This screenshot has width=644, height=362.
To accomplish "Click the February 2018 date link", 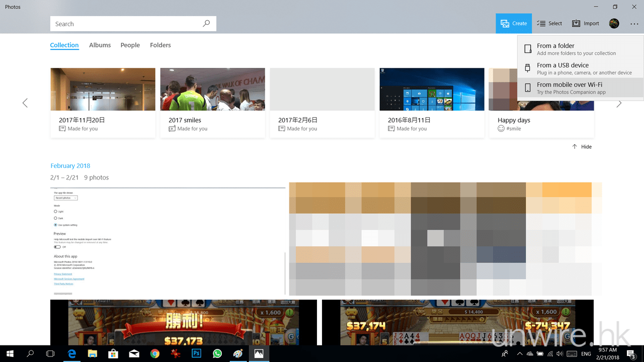I will pyautogui.click(x=70, y=166).
